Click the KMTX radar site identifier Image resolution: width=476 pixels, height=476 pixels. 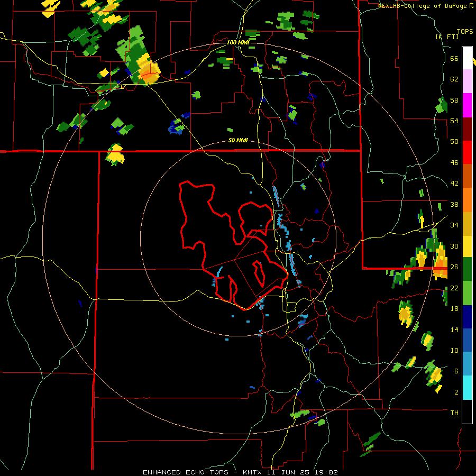point(253,472)
